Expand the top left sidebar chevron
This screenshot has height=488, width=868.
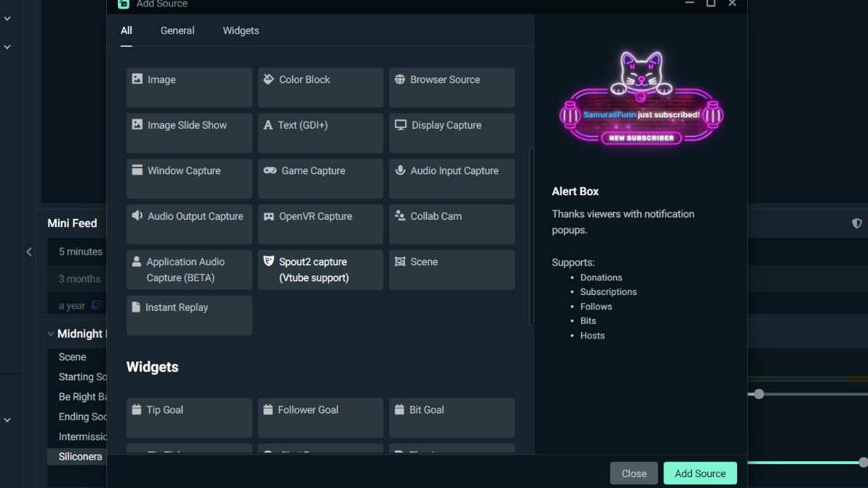(x=7, y=19)
